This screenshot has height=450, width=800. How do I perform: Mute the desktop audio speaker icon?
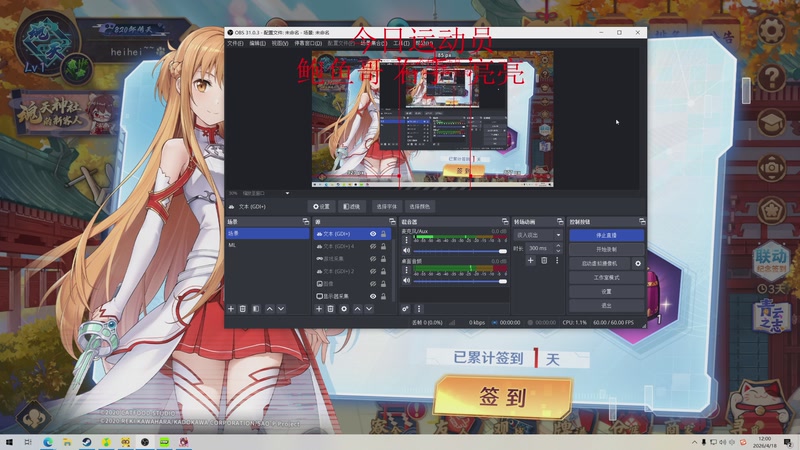[x=406, y=281]
